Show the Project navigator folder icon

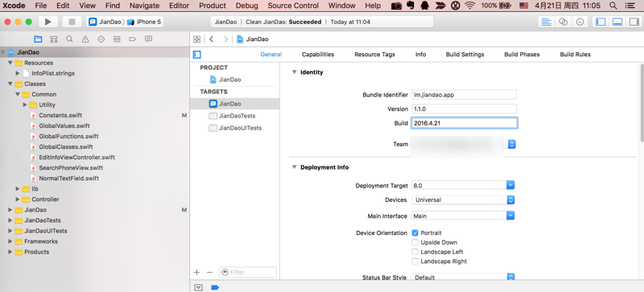tap(38, 39)
